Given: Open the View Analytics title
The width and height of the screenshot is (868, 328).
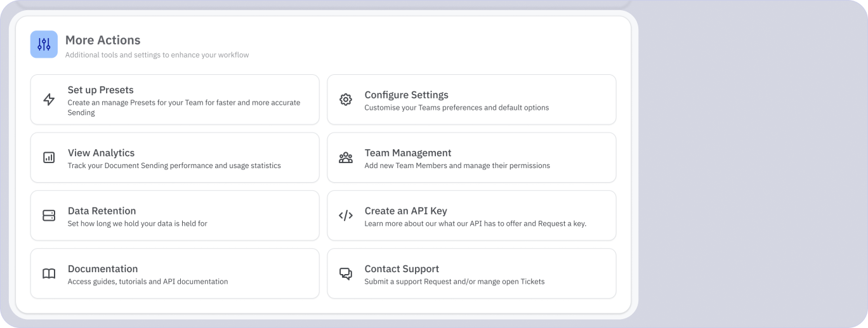Looking at the screenshot, I should [101, 153].
